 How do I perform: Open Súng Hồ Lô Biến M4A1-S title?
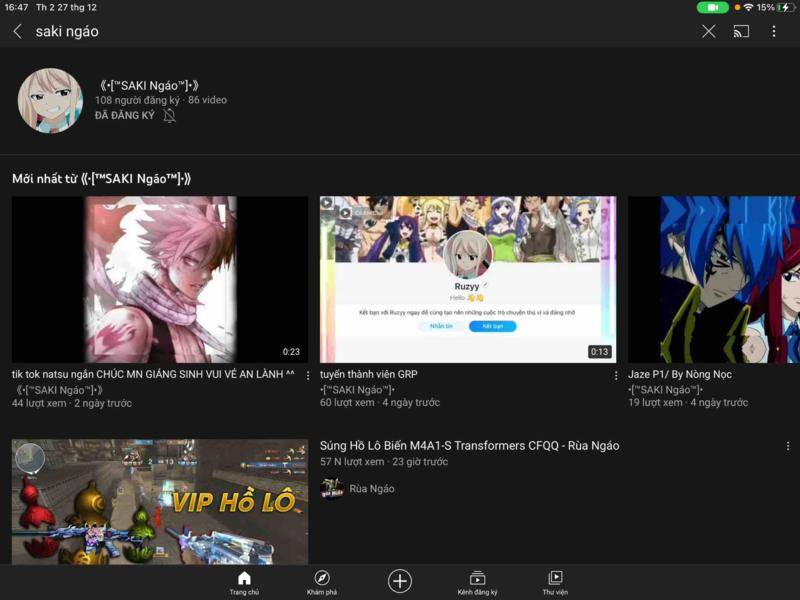469,445
